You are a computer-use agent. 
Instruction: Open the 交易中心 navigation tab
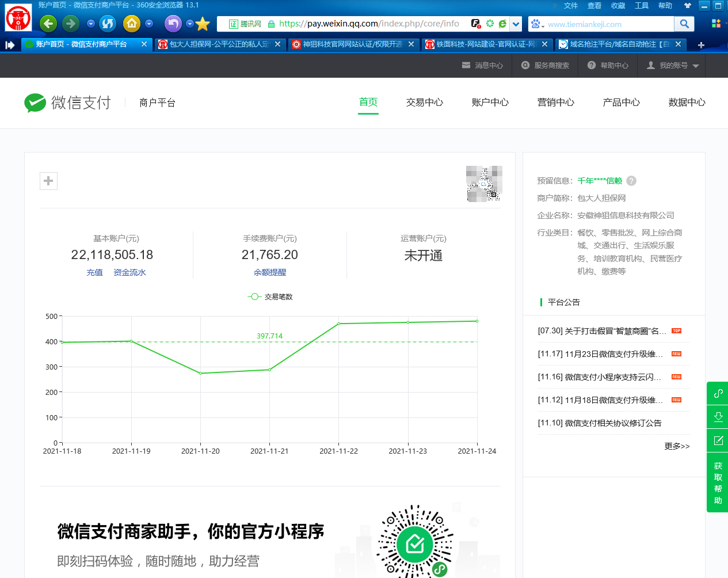point(424,102)
